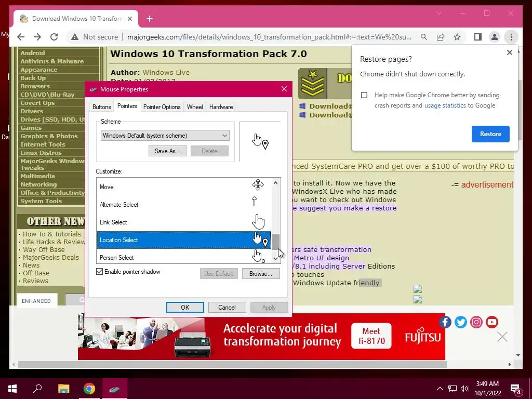Open the Chrome profile avatar
The width and height of the screenshot is (532, 399).
coord(495,37)
